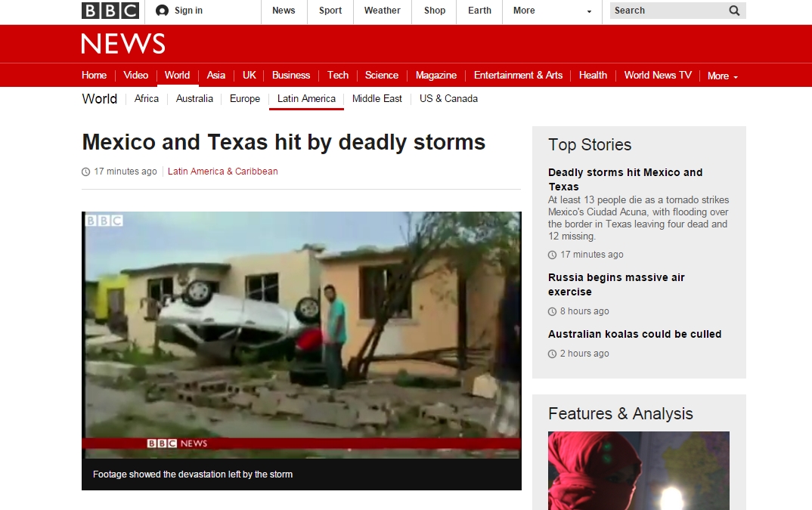Select Middle East in the World sub-navigation
Image resolution: width=812 pixels, height=510 pixels.
(x=377, y=98)
